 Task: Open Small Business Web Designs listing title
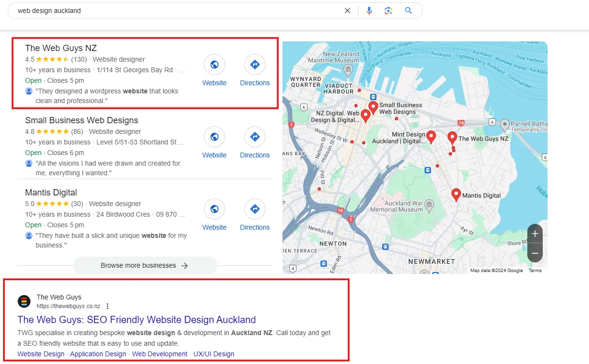pyautogui.click(x=81, y=120)
